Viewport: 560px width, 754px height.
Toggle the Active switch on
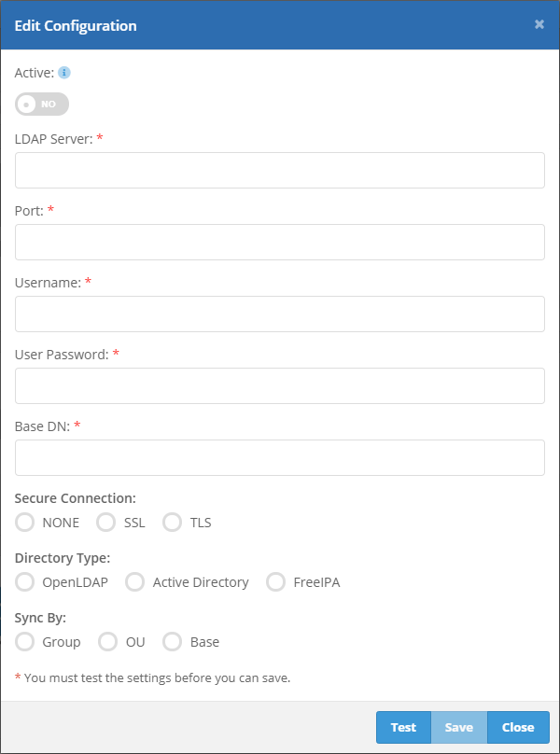pos(42,105)
